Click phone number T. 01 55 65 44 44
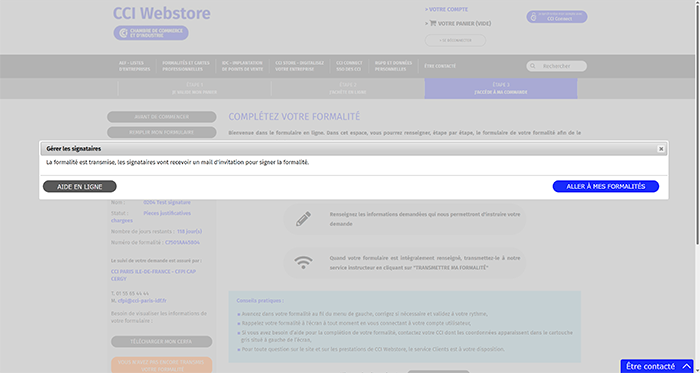The image size is (700, 373). coord(130,294)
